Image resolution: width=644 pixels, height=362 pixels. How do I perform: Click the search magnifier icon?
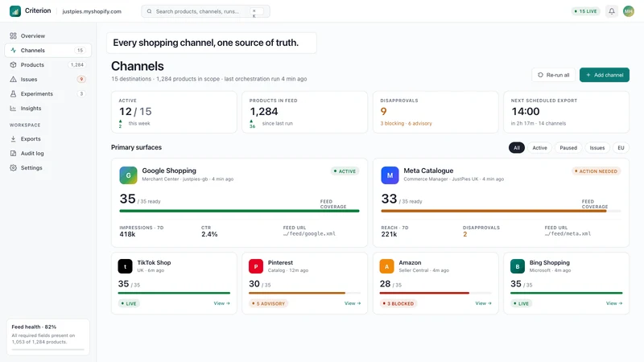pos(150,11)
